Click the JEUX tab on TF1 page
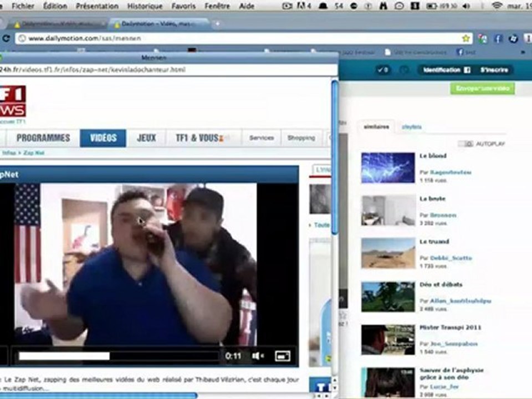 (x=146, y=138)
